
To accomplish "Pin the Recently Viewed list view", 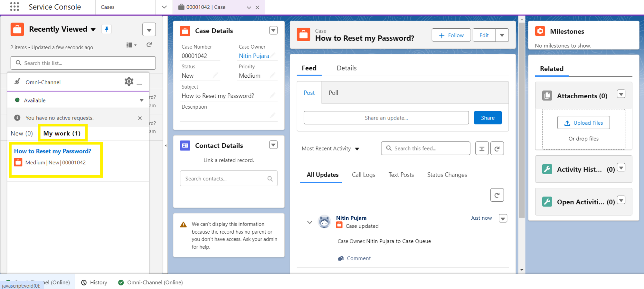I will tap(107, 29).
